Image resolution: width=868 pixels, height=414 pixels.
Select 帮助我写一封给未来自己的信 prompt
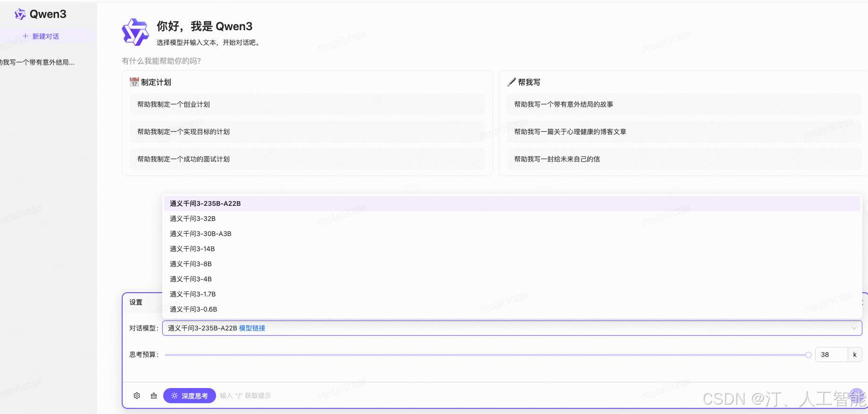tap(557, 159)
